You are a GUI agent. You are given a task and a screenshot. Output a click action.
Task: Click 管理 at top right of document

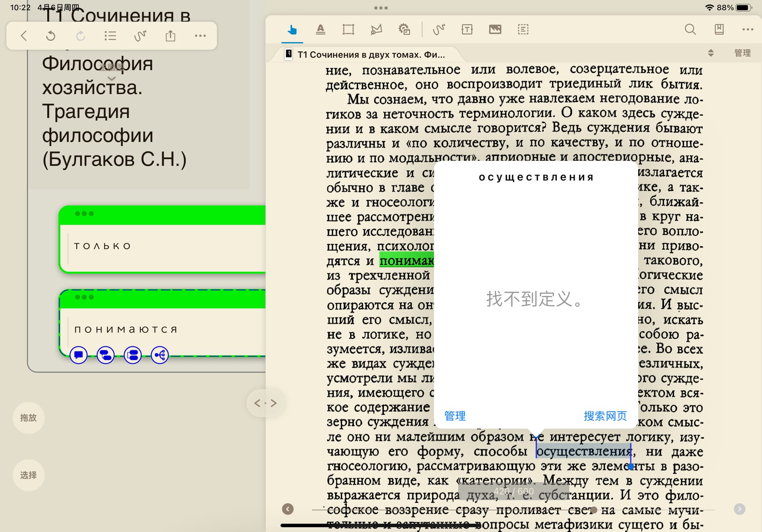point(742,53)
